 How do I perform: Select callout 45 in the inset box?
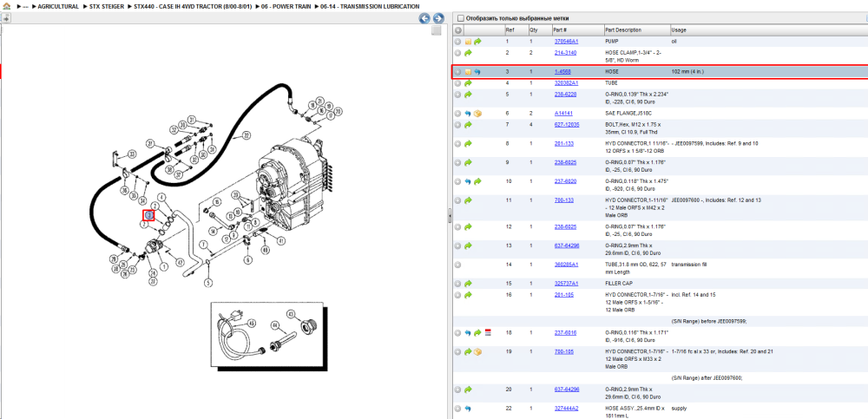[251, 323]
